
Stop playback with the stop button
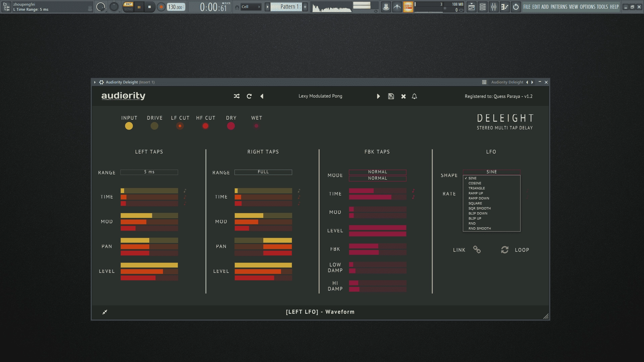(x=150, y=7)
